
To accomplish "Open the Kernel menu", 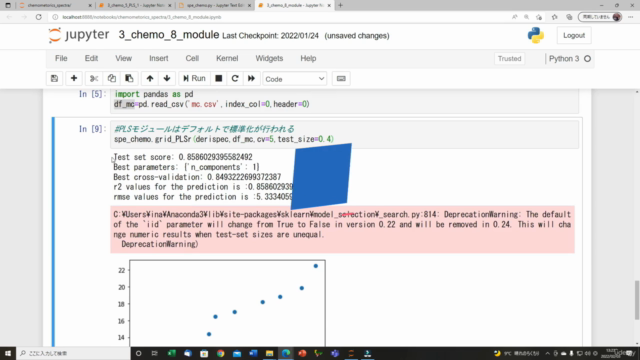I will [227, 58].
